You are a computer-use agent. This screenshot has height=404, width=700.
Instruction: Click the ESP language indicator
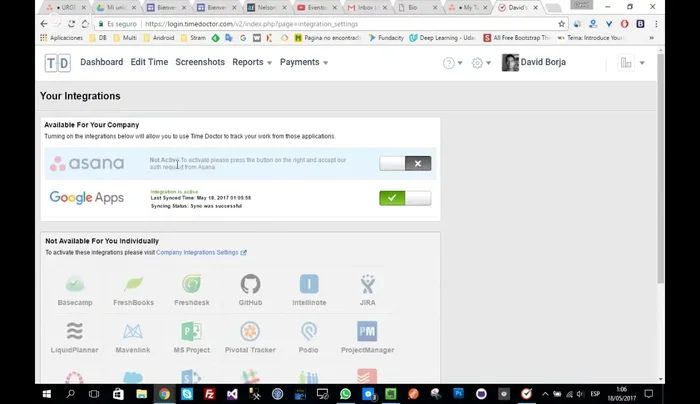pos(595,394)
